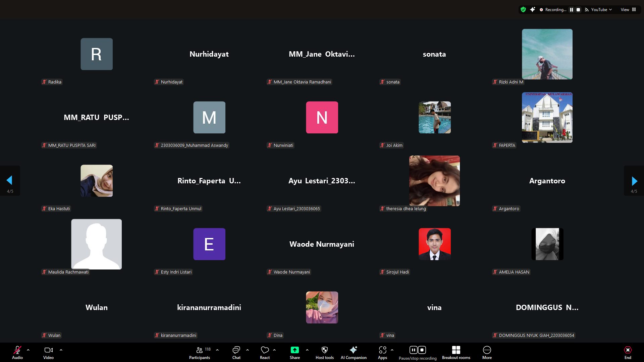Select theresia dhea lelung's video tile

(x=434, y=181)
